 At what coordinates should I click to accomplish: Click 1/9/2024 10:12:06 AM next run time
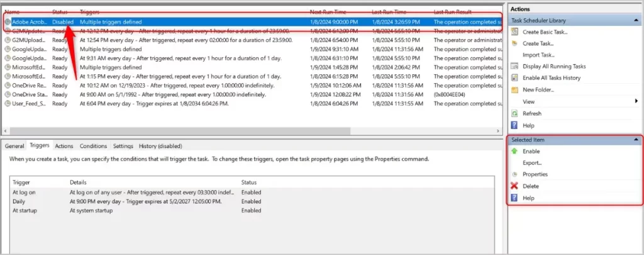(x=336, y=85)
